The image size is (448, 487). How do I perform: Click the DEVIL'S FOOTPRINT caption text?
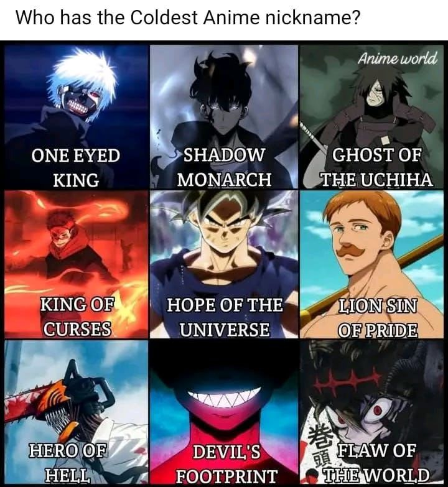tap(226, 464)
